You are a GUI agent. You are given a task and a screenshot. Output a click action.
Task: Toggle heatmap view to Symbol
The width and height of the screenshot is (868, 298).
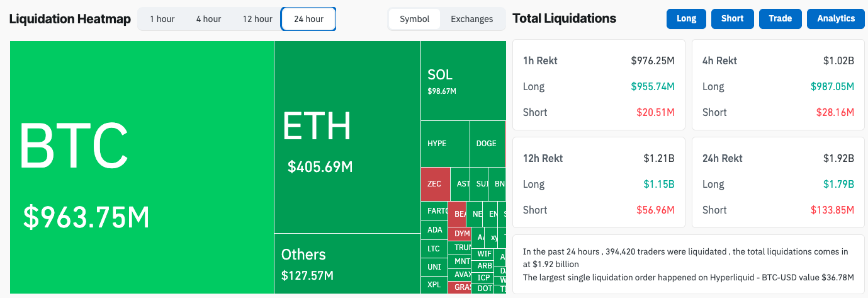[414, 19]
